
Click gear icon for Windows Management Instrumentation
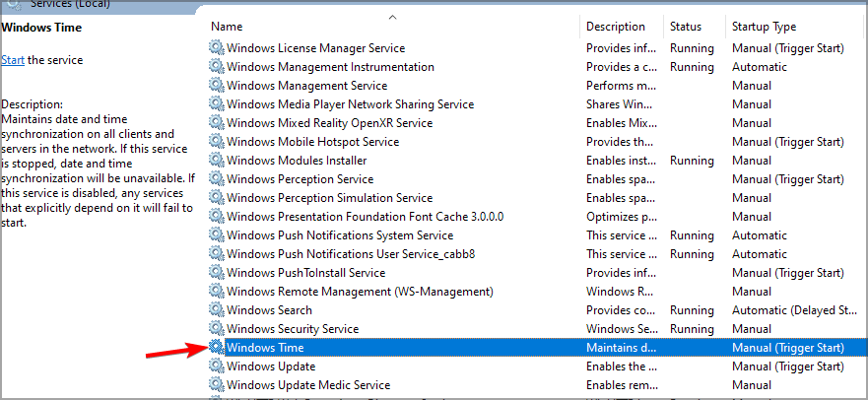pyautogui.click(x=216, y=67)
